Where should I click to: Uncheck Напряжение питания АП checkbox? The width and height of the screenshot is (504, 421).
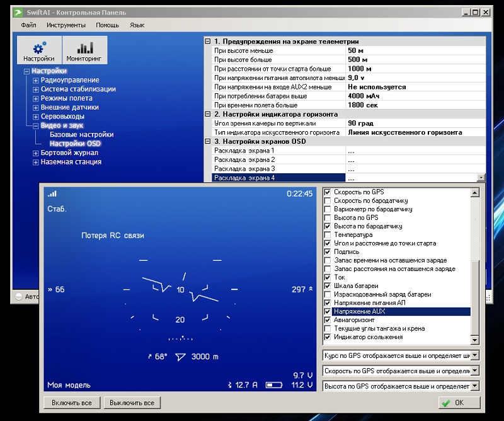328,303
